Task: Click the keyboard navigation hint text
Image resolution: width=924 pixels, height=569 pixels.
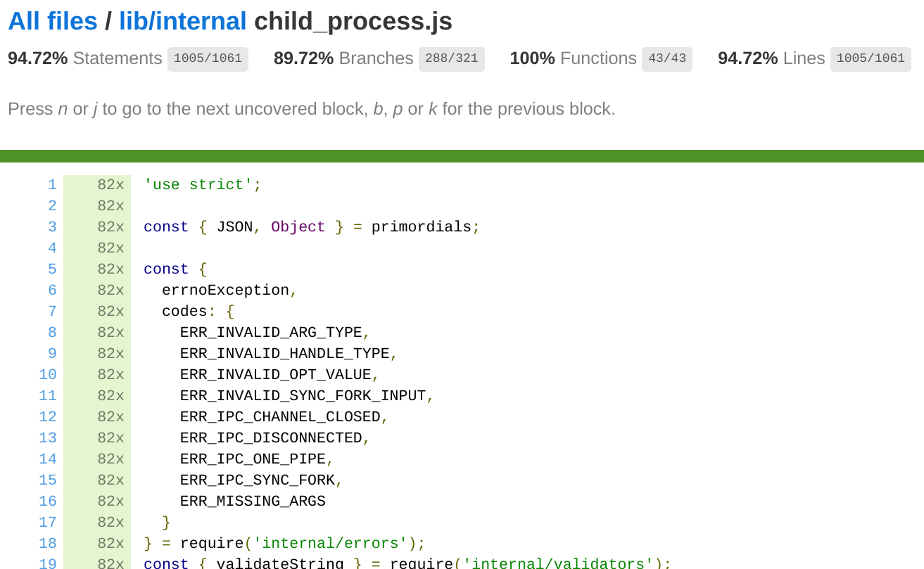Action: point(311,109)
